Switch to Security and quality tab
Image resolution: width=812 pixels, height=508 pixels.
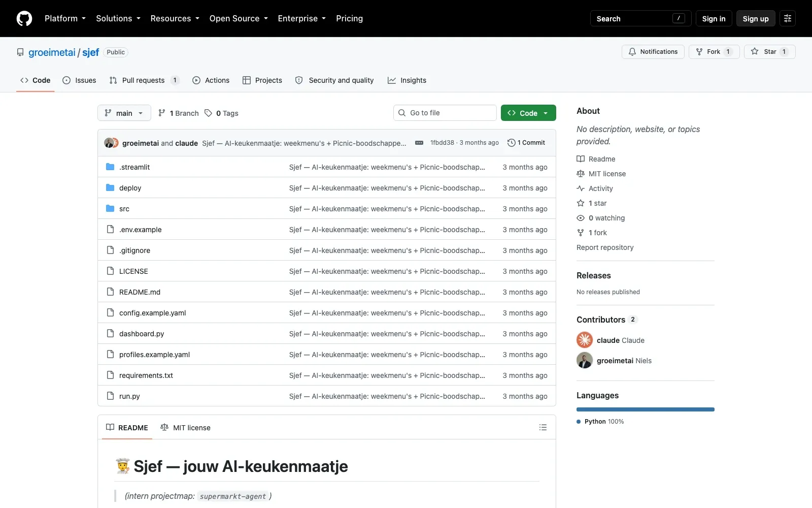coord(334,80)
